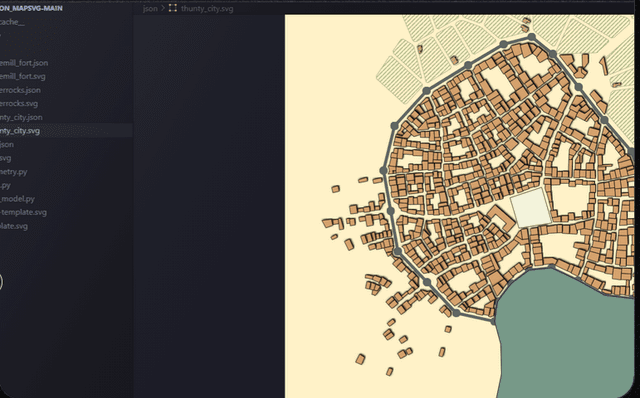The image size is (640, 398).
Task: Open the errocks.svg file
Action: [x=19, y=104]
